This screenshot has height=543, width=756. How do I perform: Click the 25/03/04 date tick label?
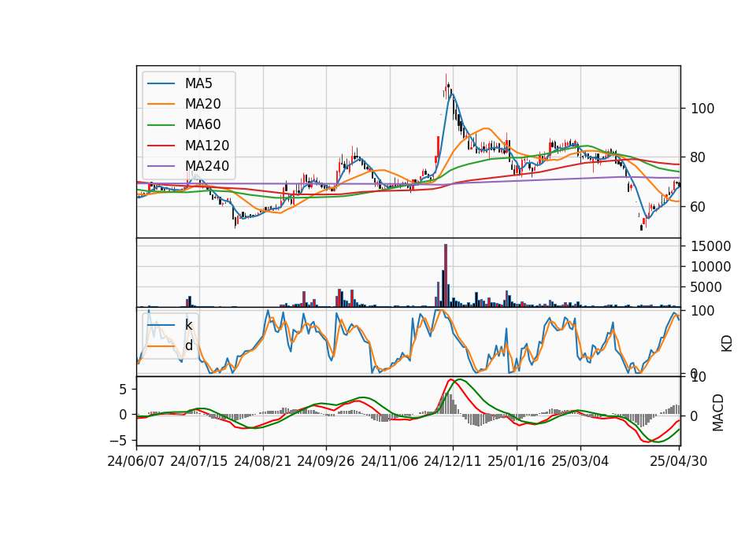580,461
